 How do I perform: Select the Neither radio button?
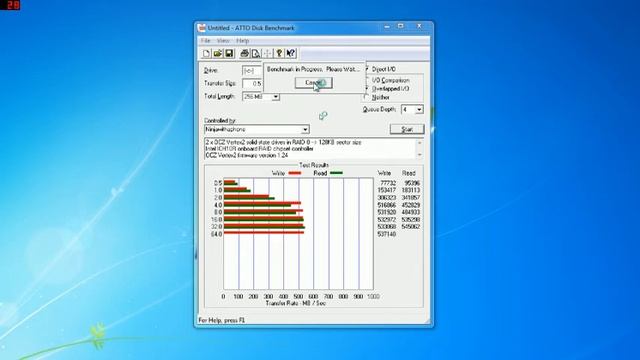click(366, 97)
